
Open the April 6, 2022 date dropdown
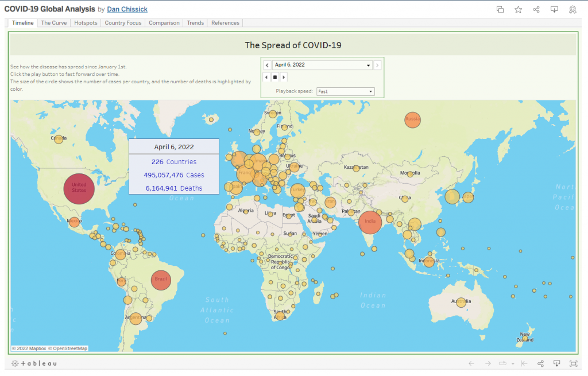click(322, 65)
